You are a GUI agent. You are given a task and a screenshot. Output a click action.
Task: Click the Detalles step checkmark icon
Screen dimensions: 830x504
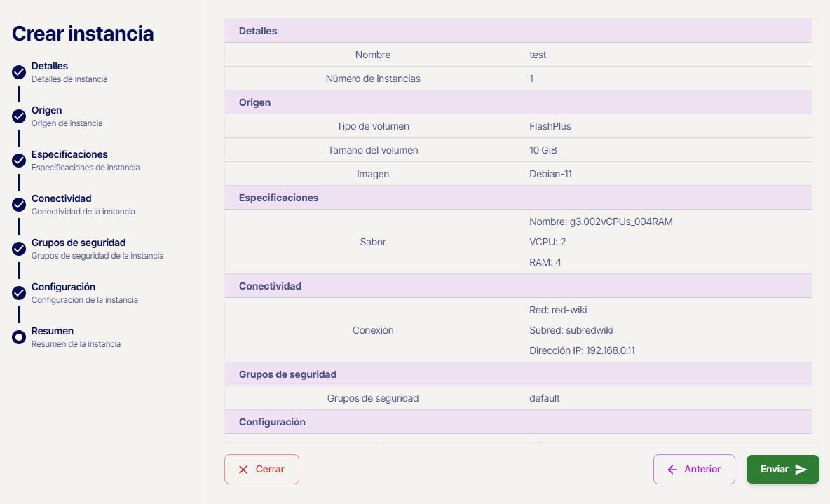19,72
